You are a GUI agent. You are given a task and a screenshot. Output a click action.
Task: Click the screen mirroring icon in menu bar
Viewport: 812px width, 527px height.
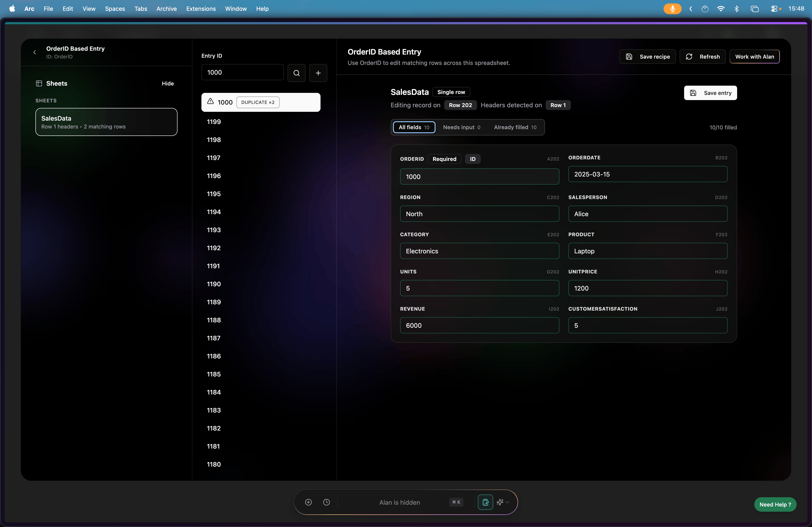coord(754,9)
